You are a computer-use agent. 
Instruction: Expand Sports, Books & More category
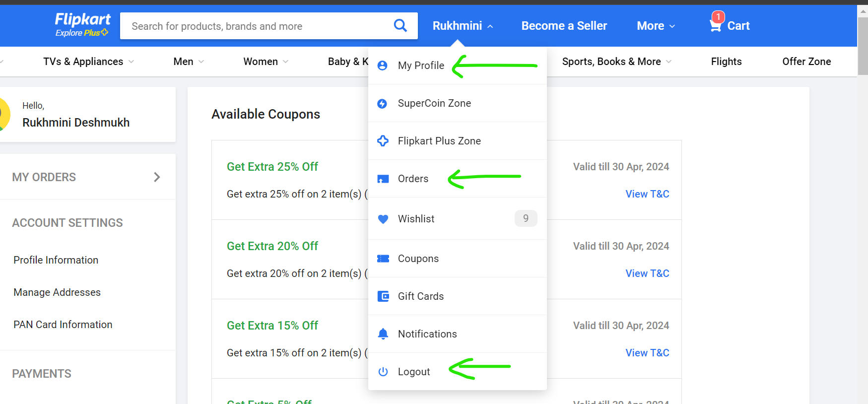616,62
